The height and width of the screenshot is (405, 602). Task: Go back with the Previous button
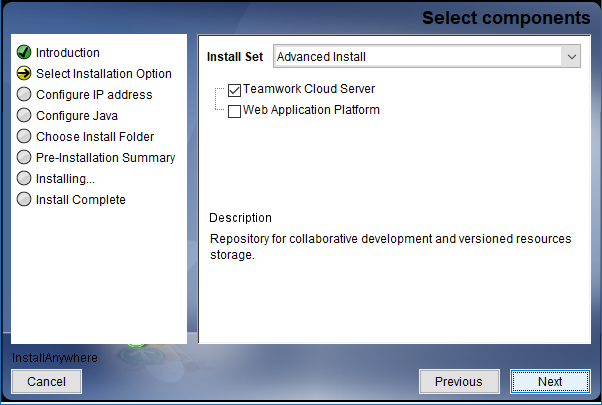tap(459, 381)
